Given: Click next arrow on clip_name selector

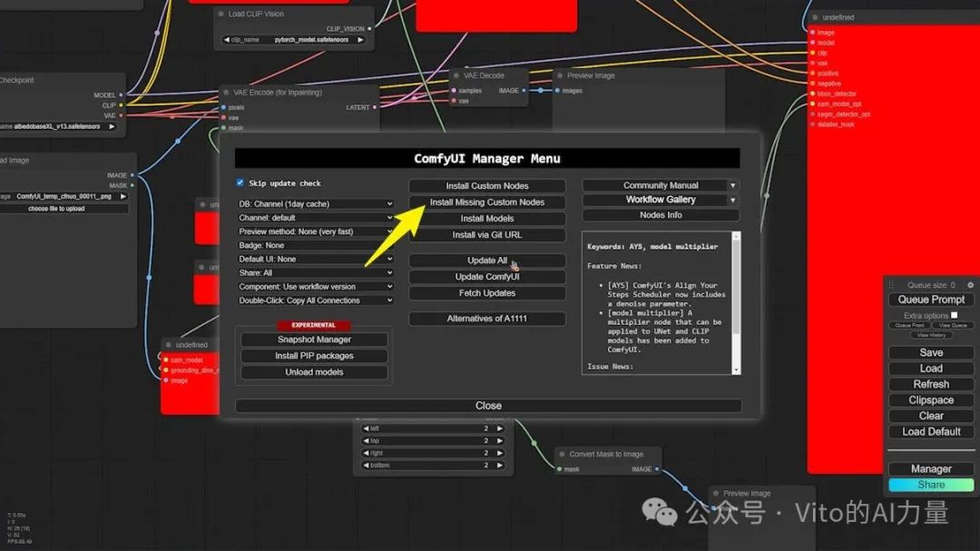Looking at the screenshot, I should (x=360, y=39).
